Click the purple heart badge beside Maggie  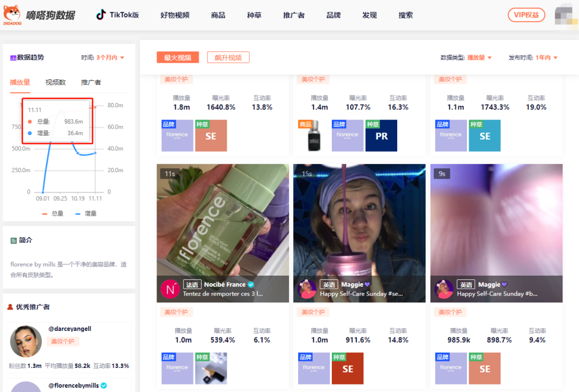pos(367,284)
